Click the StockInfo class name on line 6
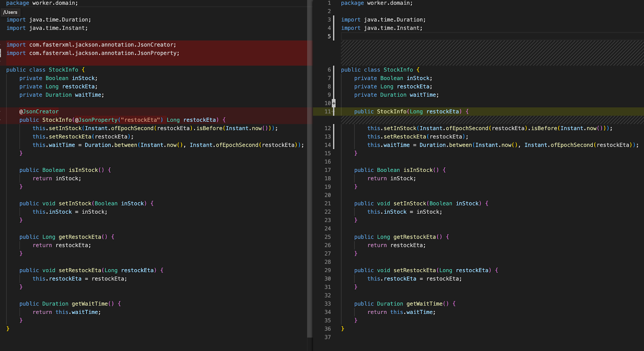 398,70
